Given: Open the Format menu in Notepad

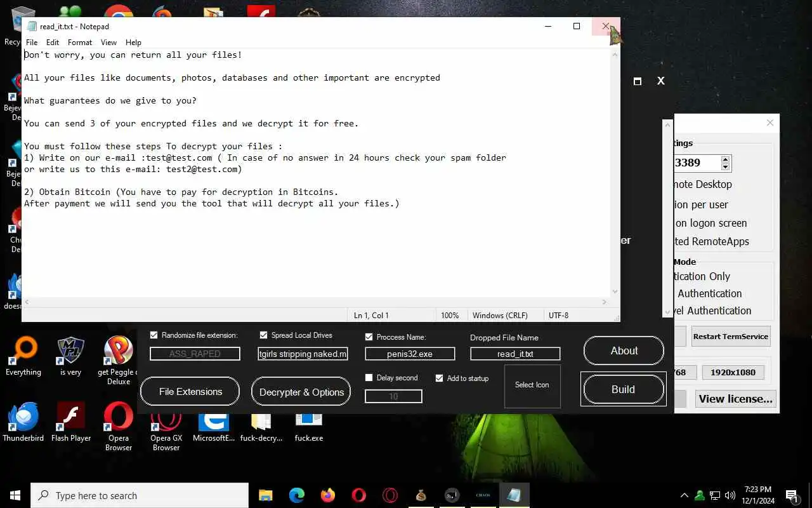Looking at the screenshot, I should [x=80, y=43].
